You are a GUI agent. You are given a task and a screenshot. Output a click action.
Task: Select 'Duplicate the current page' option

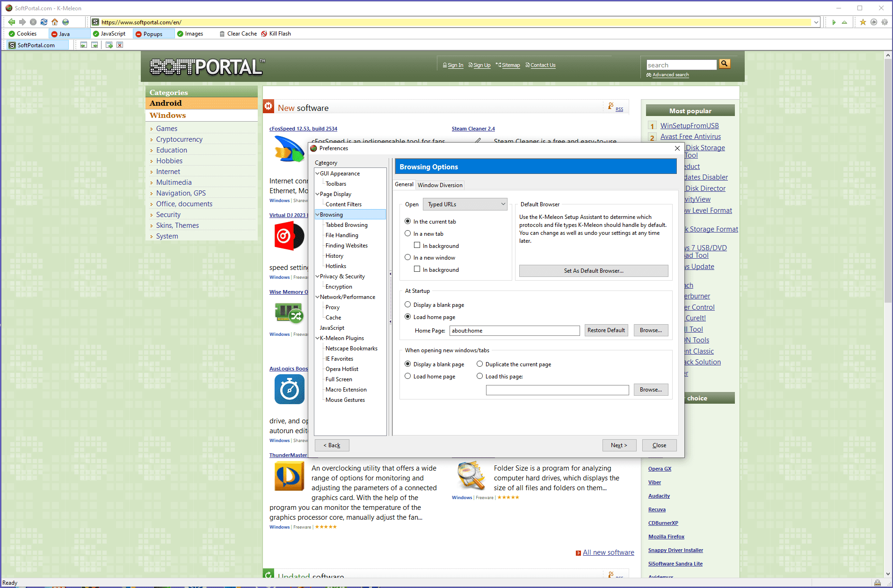[x=480, y=364]
